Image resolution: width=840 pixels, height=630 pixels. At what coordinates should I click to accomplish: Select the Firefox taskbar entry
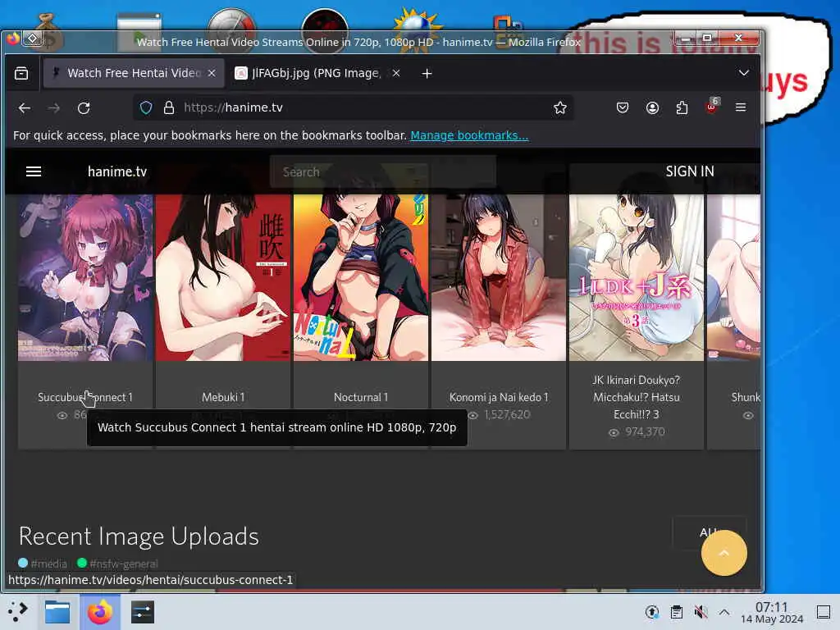tap(99, 612)
